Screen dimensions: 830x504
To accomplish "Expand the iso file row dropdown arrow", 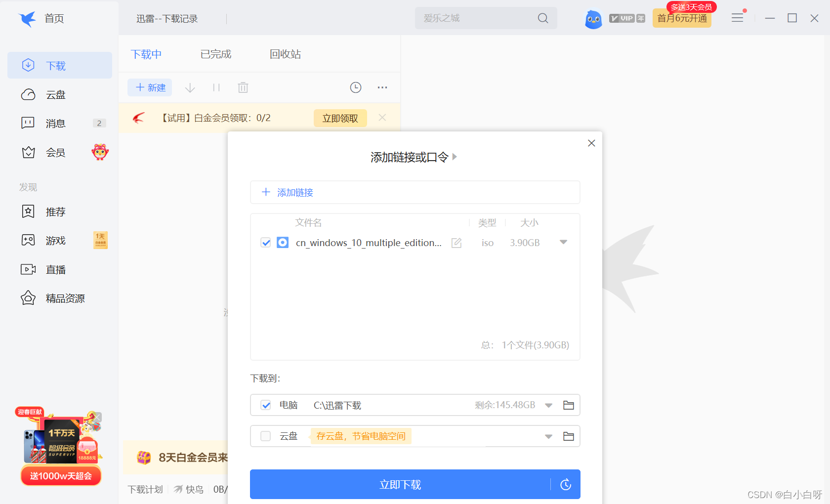I will pyautogui.click(x=563, y=242).
